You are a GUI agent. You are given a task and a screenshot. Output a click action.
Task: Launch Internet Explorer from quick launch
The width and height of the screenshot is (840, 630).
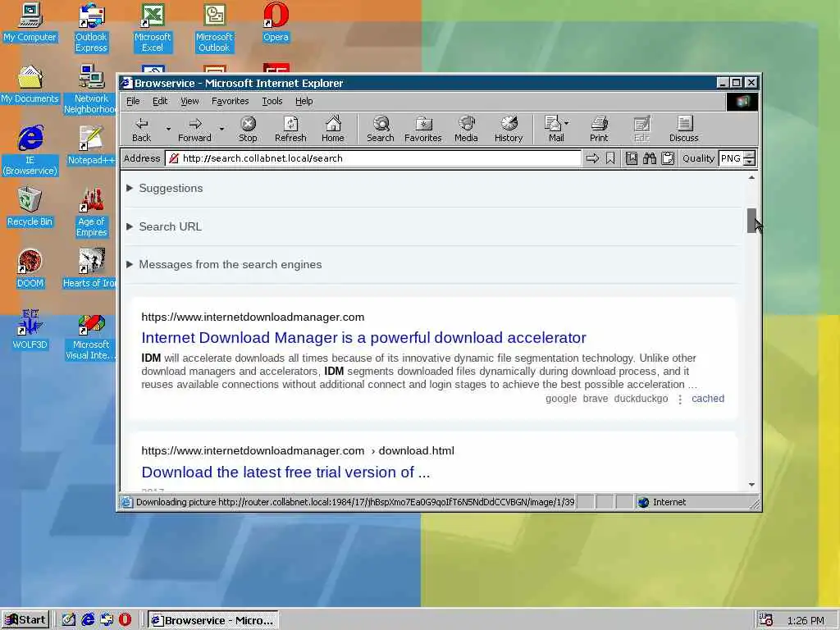pyautogui.click(x=88, y=619)
